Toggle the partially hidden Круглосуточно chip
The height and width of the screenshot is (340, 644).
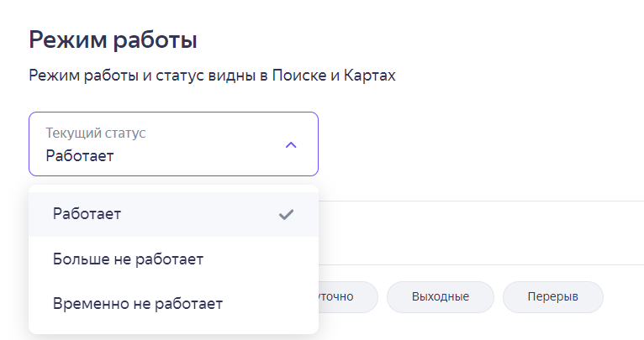[x=345, y=297]
